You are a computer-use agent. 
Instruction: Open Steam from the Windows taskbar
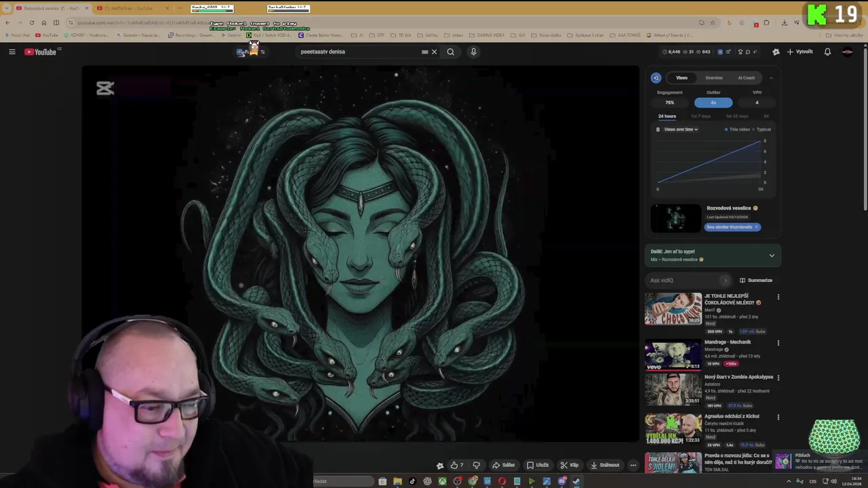pyautogui.click(x=576, y=481)
